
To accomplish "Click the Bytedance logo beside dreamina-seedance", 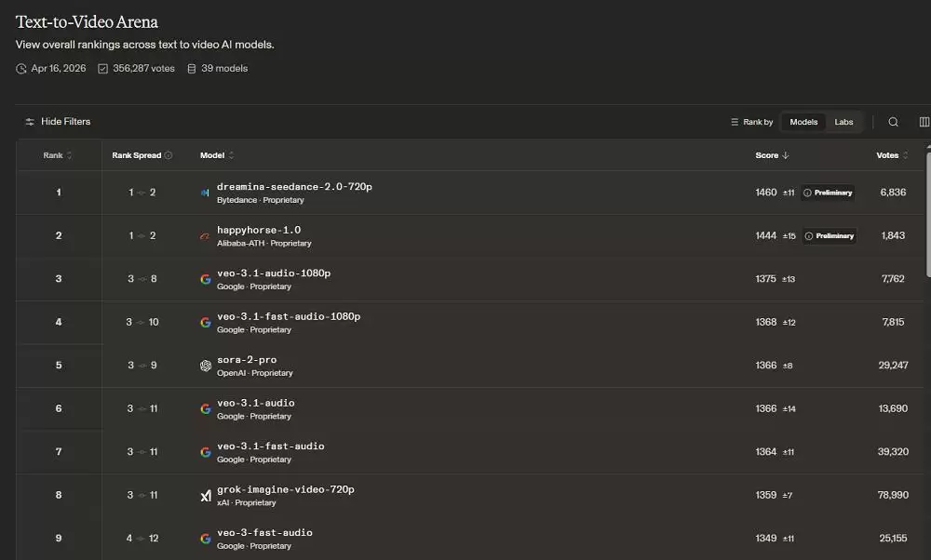I will pyautogui.click(x=205, y=193).
